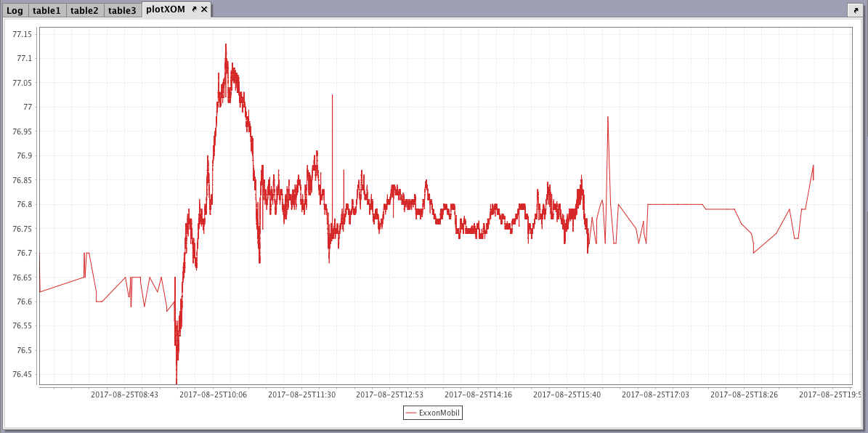Close the plotXOM tab with its X
This screenshot has width=868, height=433.
(204, 9)
